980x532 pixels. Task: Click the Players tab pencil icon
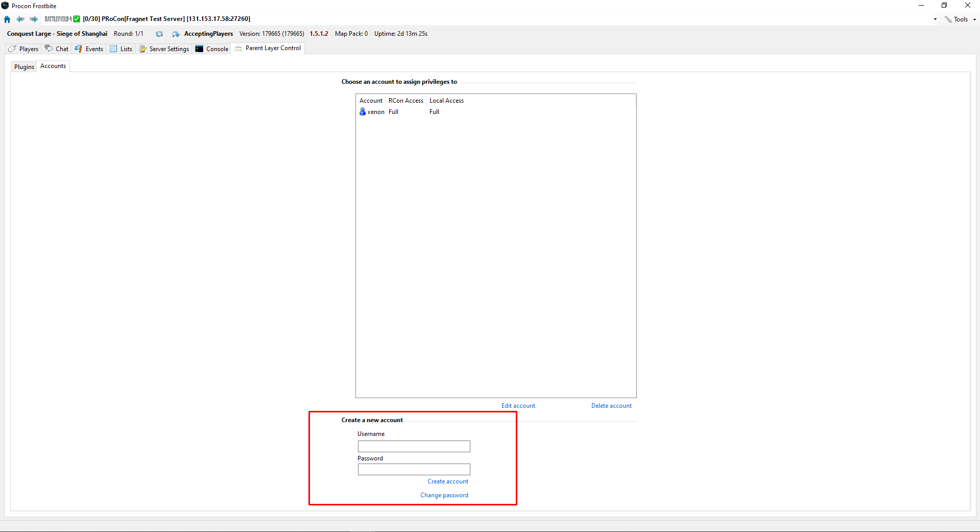coord(12,49)
